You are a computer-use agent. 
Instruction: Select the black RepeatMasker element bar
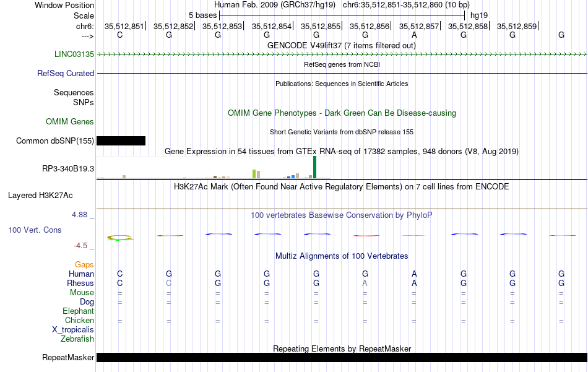tap(342, 357)
